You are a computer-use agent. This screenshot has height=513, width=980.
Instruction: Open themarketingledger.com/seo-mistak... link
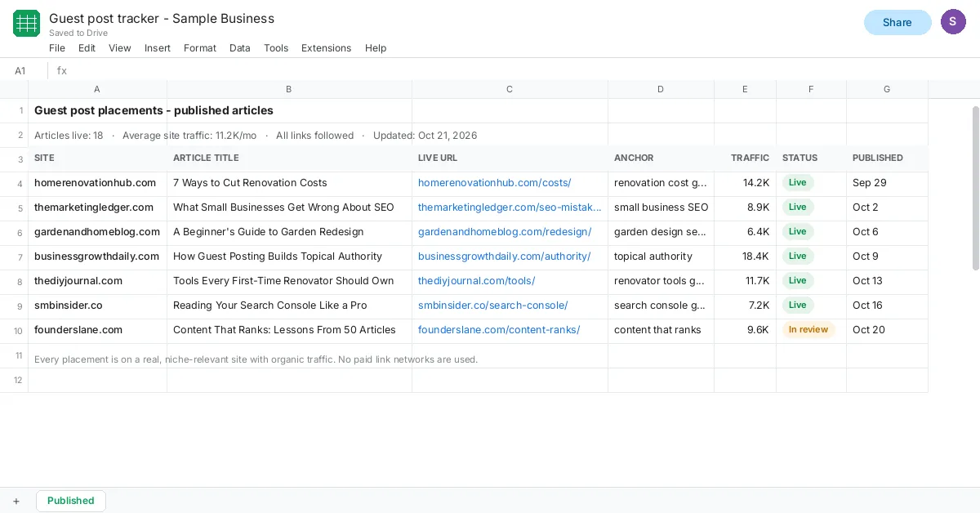pyautogui.click(x=510, y=207)
